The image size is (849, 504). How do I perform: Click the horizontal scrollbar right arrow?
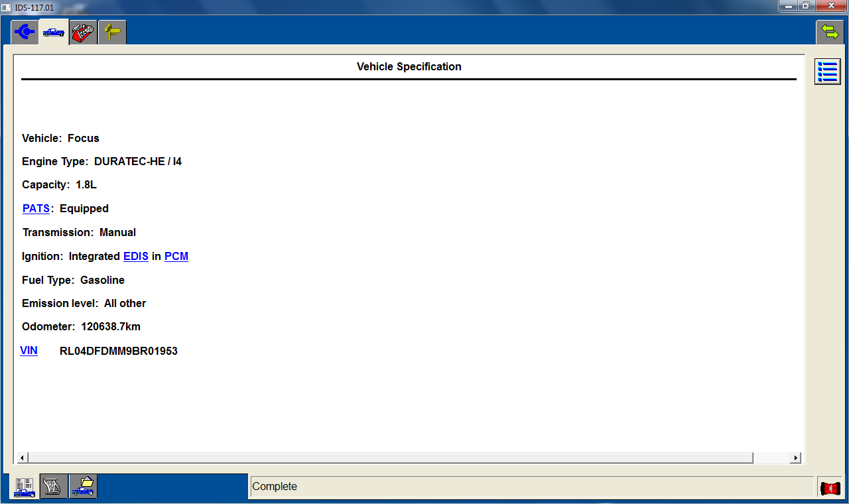click(x=795, y=458)
